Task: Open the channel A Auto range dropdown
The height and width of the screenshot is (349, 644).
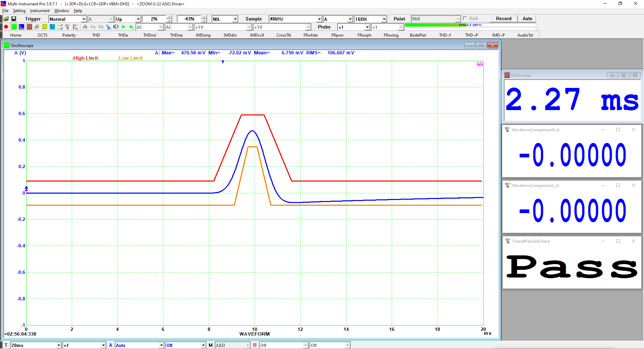Action: [161, 345]
